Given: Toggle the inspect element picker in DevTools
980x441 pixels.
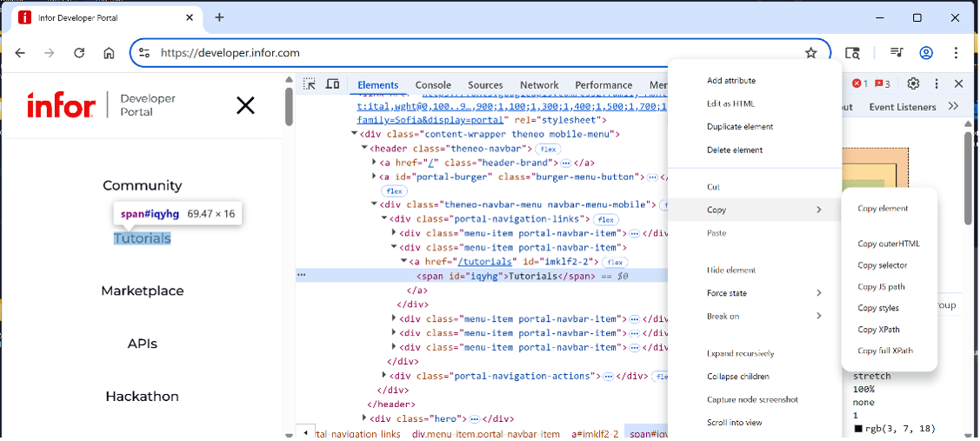Looking at the screenshot, I should 310,84.
